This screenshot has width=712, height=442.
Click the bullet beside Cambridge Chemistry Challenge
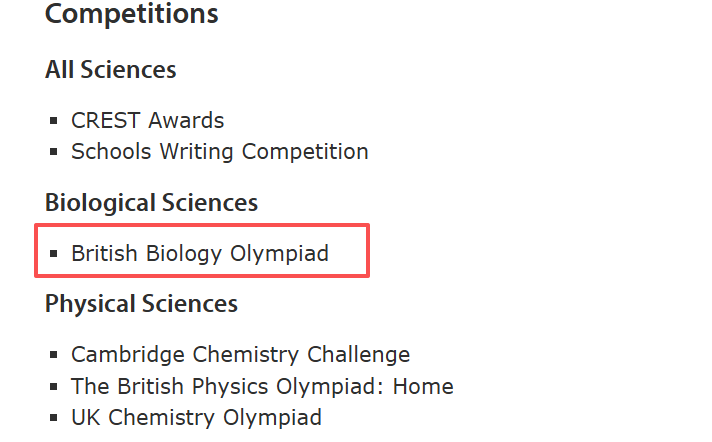point(54,356)
